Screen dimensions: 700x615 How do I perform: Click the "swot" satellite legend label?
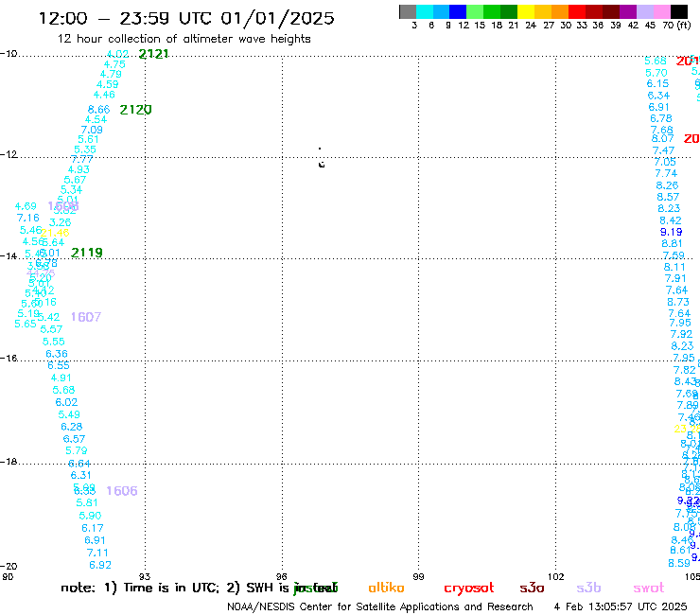pyautogui.click(x=649, y=589)
